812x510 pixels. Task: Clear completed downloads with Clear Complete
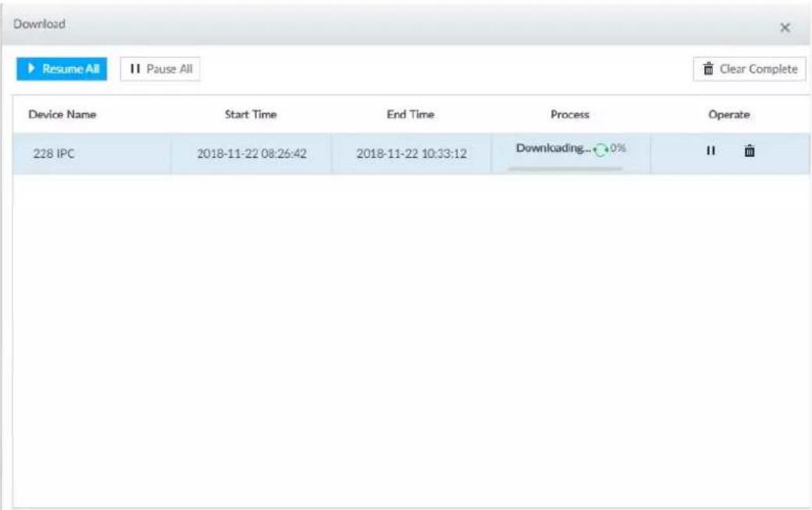click(750, 69)
